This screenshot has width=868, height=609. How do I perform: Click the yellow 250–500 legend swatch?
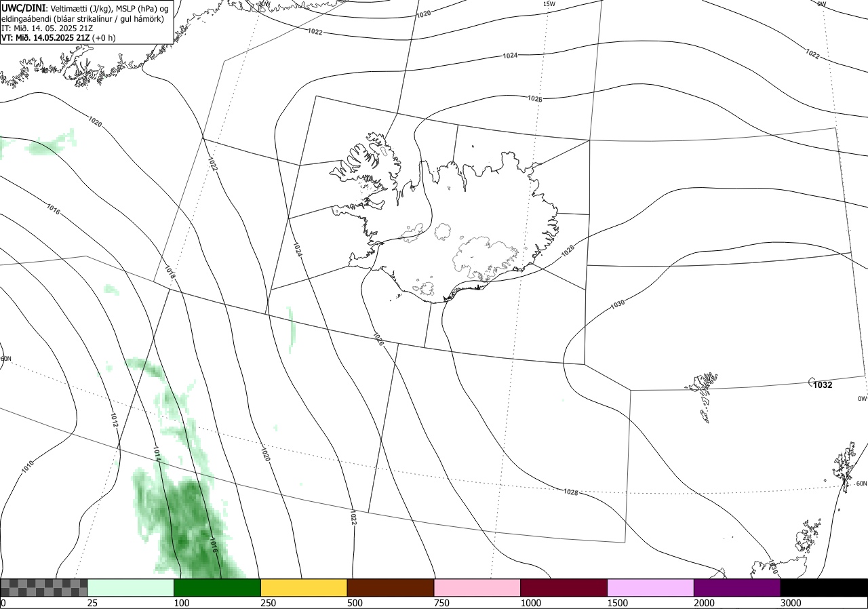[304, 587]
